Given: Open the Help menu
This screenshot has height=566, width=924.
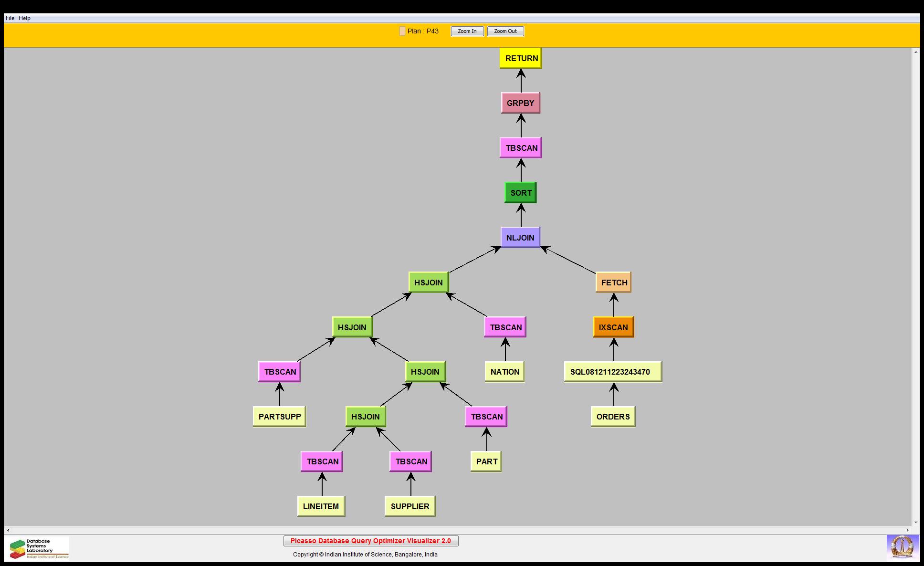Looking at the screenshot, I should (x=24, y=18).
